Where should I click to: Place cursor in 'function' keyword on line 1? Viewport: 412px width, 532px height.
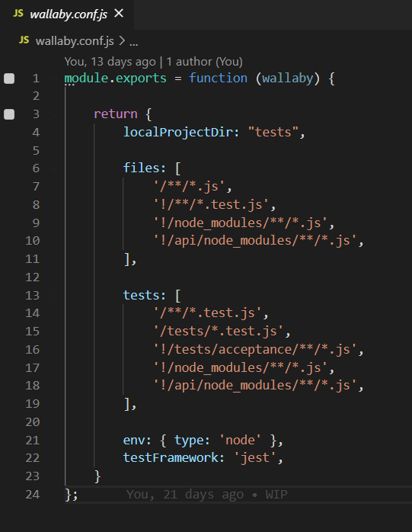click(218, 78)
